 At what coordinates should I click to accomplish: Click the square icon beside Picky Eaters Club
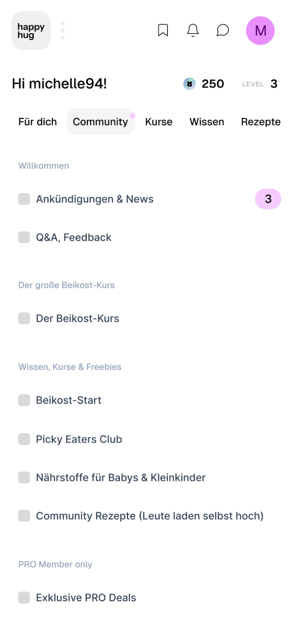[x=24, y=439]
